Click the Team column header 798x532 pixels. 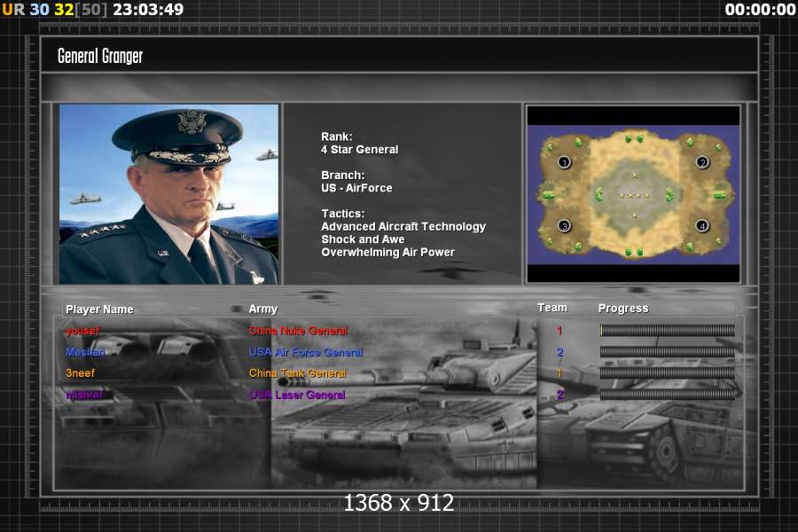552,308
